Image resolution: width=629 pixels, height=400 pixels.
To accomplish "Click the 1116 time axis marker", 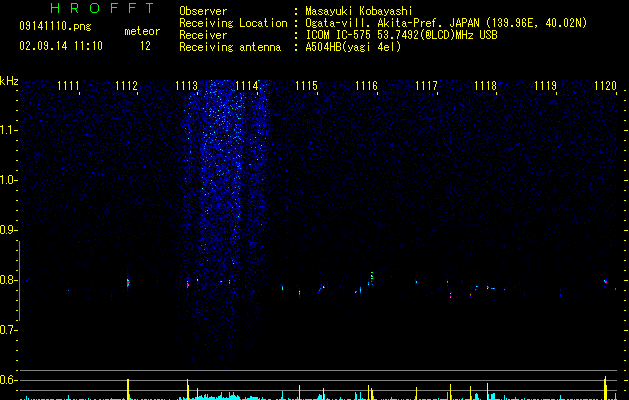I will (367, 86).
